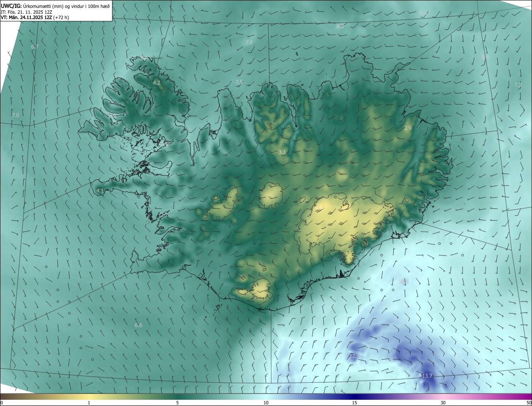Click the 'IT: Fös. 21. 11. 2025 12Z' line

click(27, 12)
